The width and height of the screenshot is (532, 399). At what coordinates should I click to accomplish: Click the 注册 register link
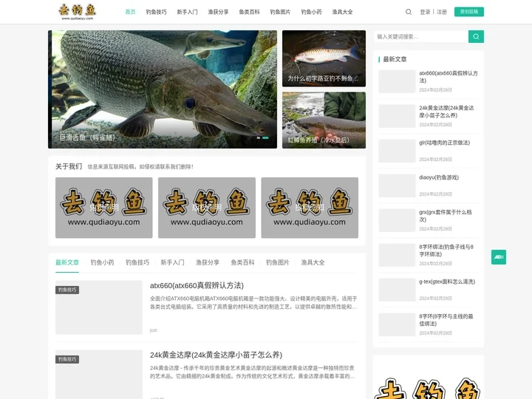click(442, 12)
